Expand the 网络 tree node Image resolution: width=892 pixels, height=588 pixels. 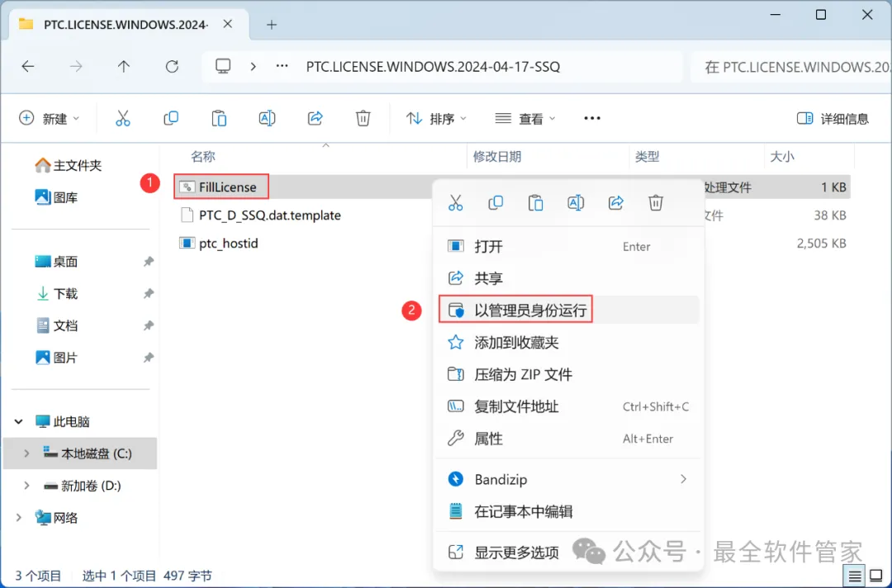[x=19, y=518]
